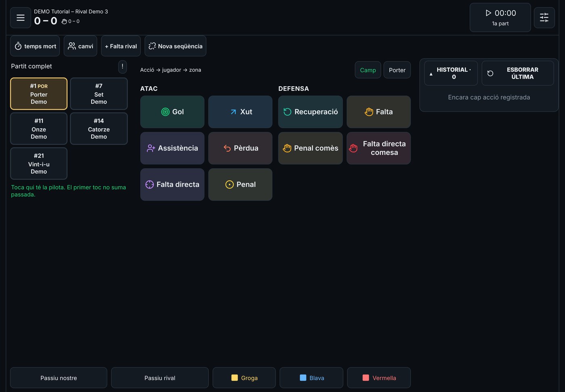Image resolution: width=565 pixels, height=392 pixels.
Task: Click the Encara cap acció registrada message
Action: 489,97
